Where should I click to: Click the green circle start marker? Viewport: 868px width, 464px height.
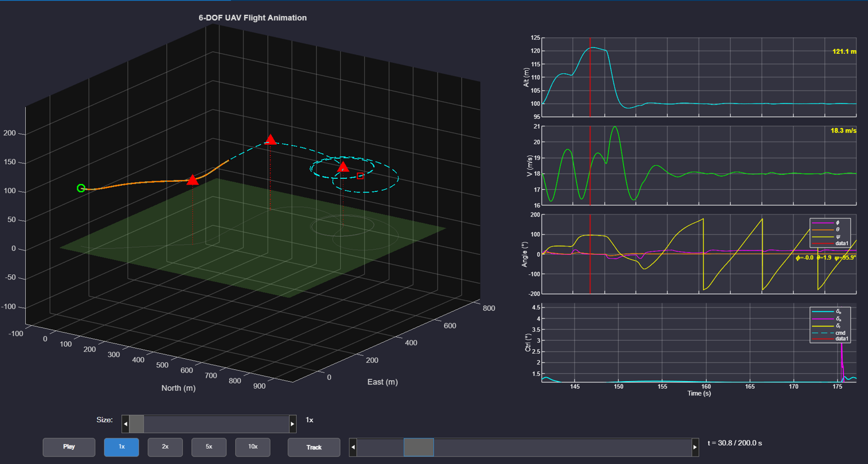pos(81,188)
